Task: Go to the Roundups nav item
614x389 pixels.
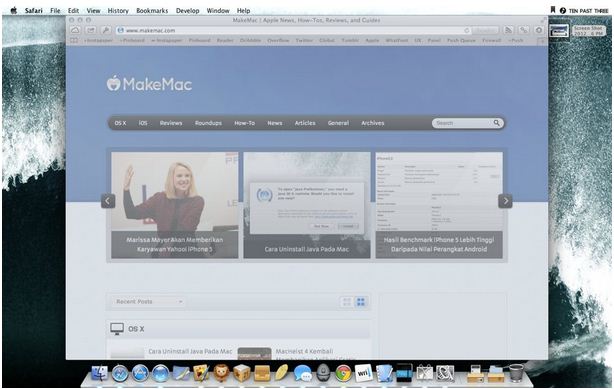Action: coord(208,123)
